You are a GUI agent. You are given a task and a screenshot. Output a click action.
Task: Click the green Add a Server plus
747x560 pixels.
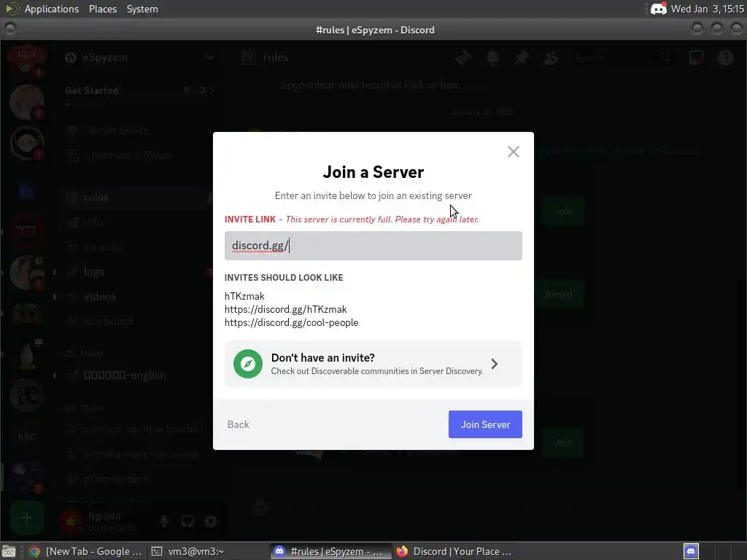click(27, 518)
